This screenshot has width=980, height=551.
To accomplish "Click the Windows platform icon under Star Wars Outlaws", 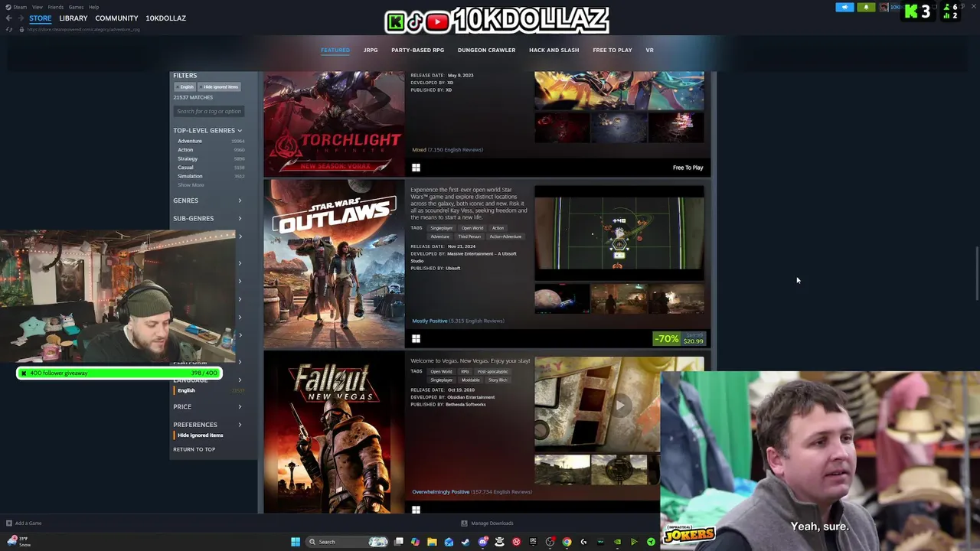I will coord(416,338).
